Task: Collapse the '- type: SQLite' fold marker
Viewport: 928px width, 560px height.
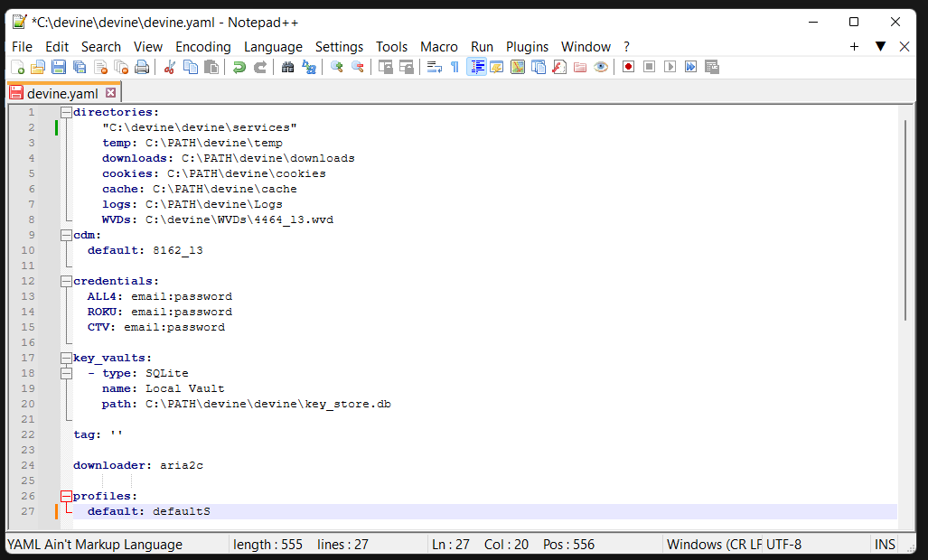Action: 66,374
